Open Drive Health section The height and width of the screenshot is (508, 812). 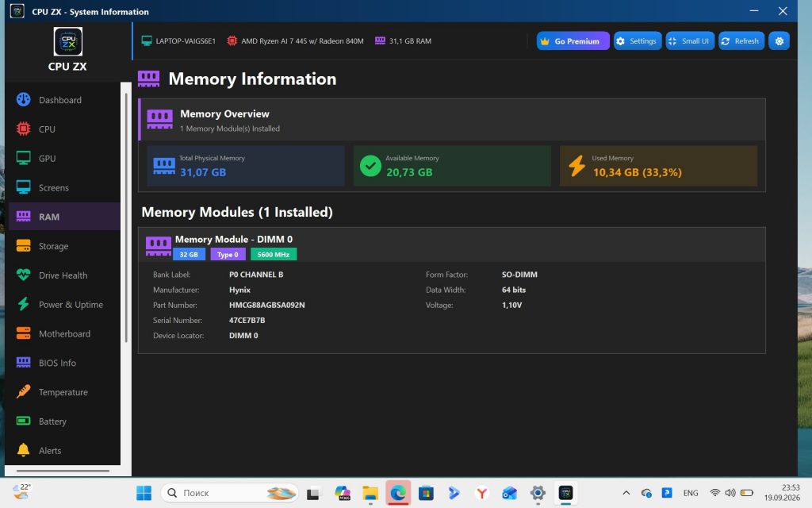[63, 275]
